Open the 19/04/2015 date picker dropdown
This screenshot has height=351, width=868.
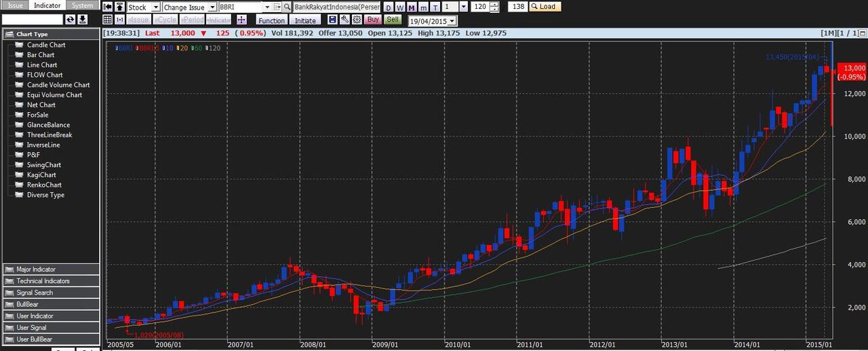tap(452, 21)
